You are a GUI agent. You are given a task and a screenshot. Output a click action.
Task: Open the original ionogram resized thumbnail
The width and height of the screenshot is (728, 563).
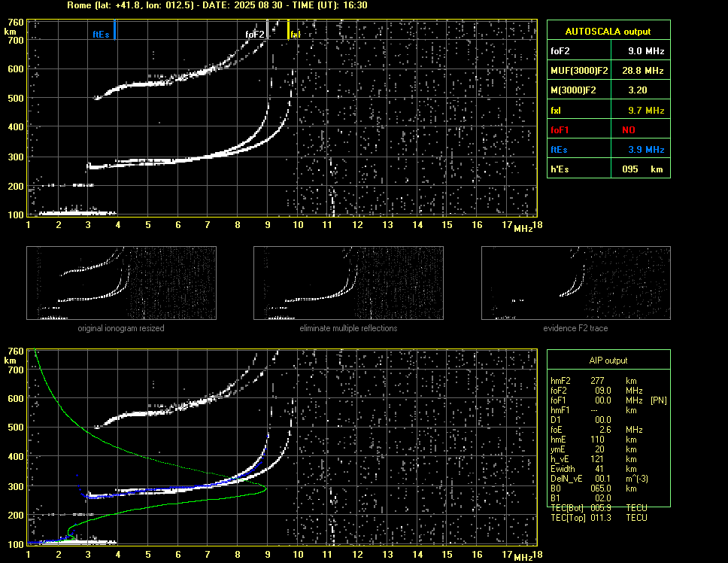(121, 283)
